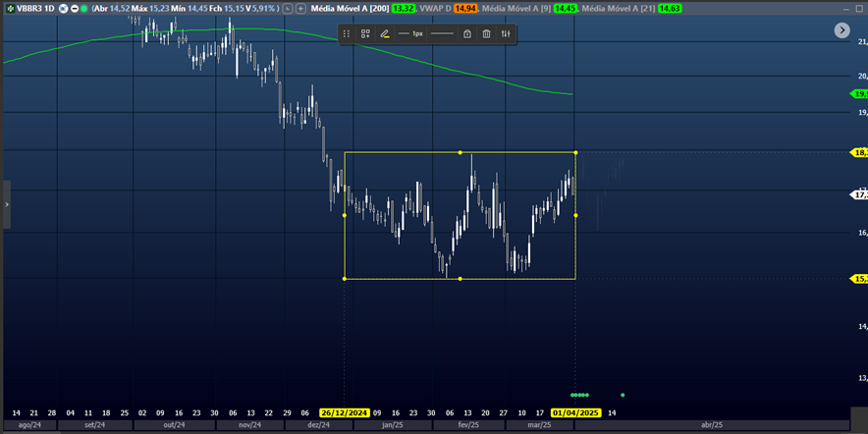Click the small arrow icon beside percentage
The image size is (868, 434).
(x=288, y=8)
